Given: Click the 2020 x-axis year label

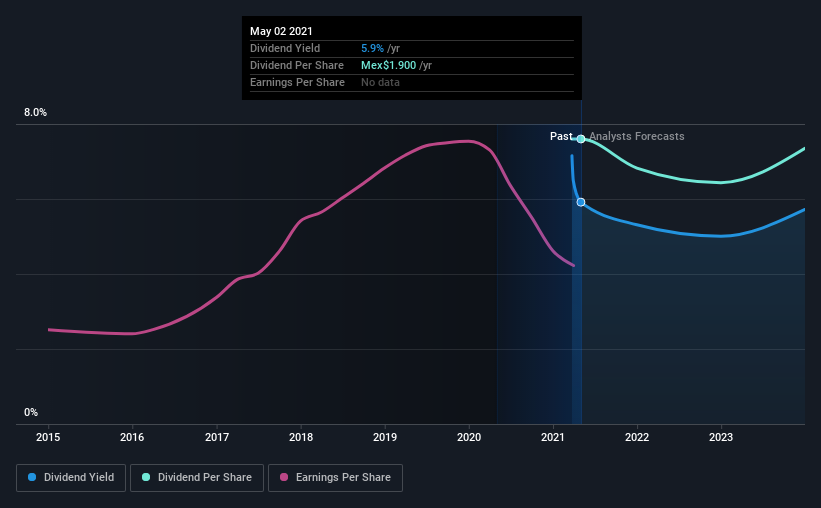Looking at the screenshot, I should [x=469, y=437].
